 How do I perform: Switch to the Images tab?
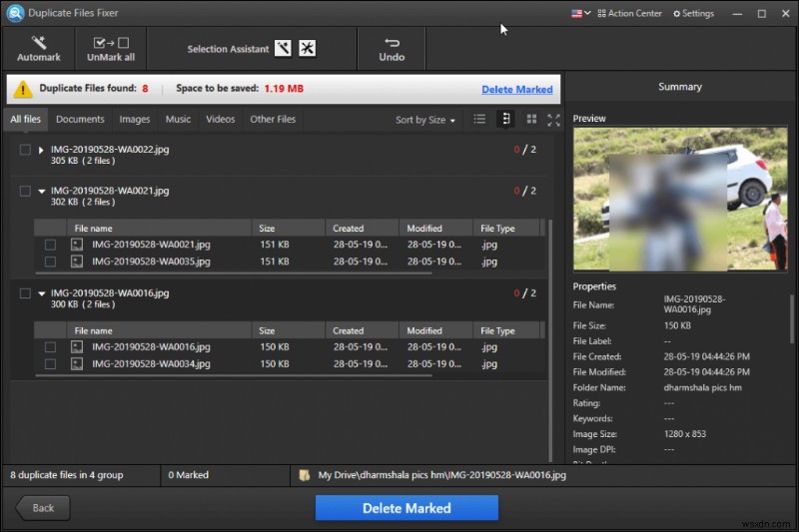point(135,120)
